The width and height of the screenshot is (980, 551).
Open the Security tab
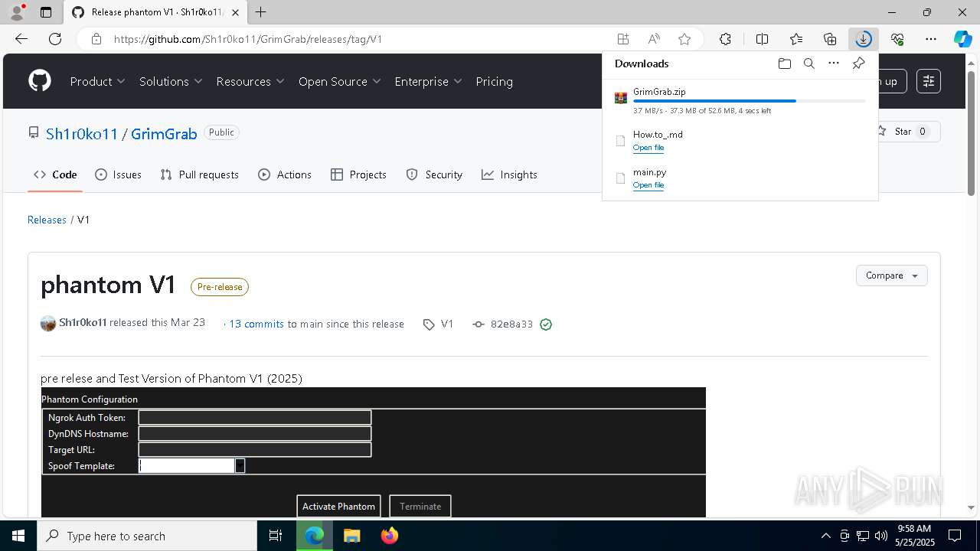click(x=434, y=174)
